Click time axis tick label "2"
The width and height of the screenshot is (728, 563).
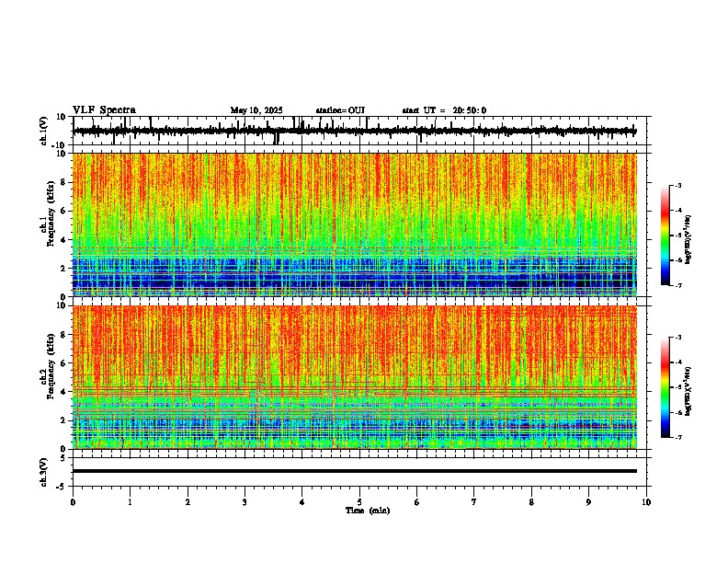(x=188, y=502)
